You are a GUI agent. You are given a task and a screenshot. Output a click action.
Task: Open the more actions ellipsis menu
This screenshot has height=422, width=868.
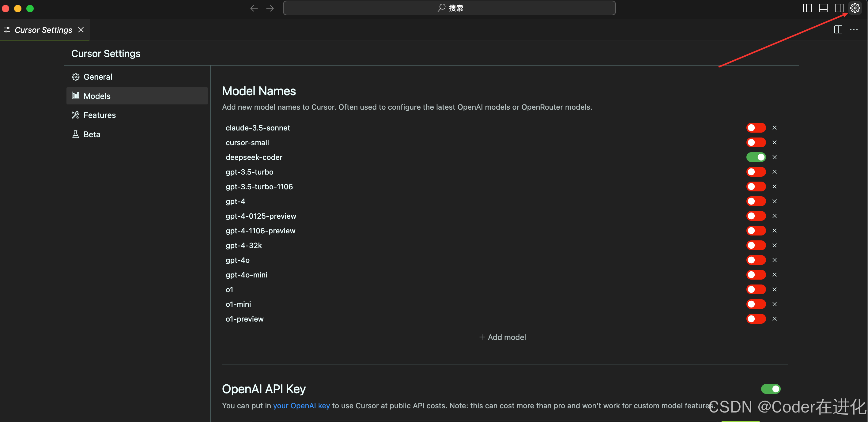point(854,30)
